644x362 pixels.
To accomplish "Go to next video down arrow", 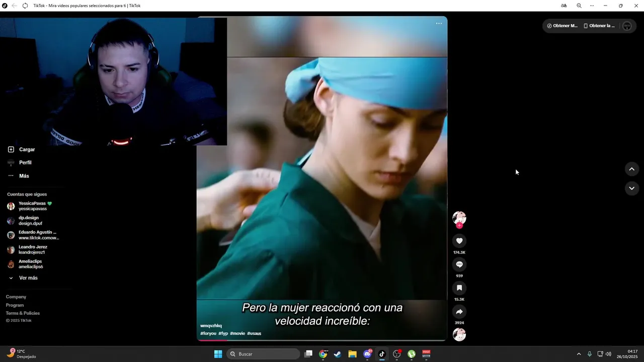I will (632, 188).
